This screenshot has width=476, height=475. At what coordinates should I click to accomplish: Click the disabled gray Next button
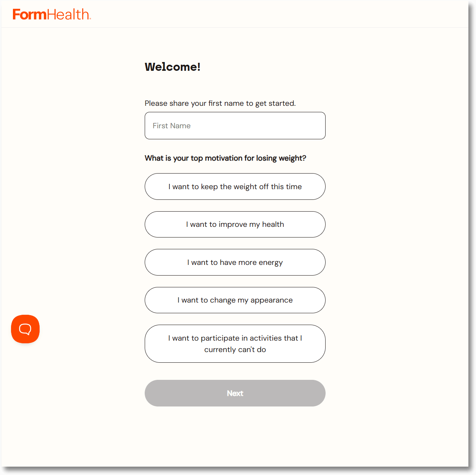235,393
